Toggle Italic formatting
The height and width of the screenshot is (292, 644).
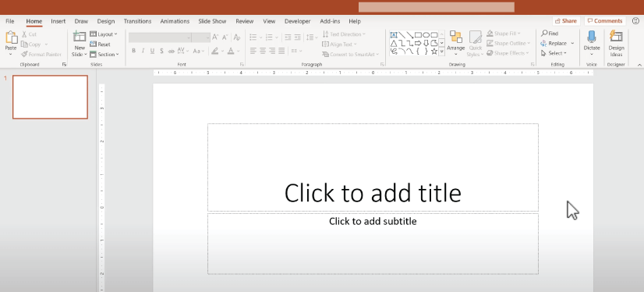[x=143, y=51]
